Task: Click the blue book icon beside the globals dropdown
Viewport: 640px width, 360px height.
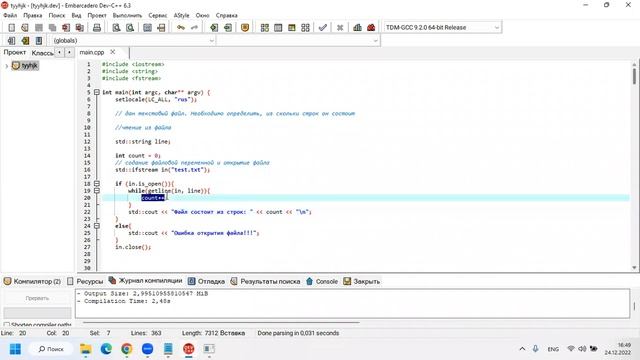Action: (x=39, y=40)
